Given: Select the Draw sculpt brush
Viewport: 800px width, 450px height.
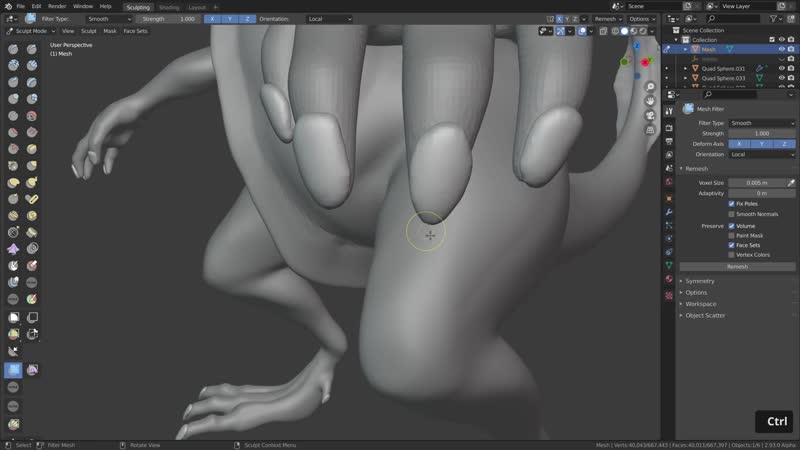Looking at the screenshot, I should point(13,49).
